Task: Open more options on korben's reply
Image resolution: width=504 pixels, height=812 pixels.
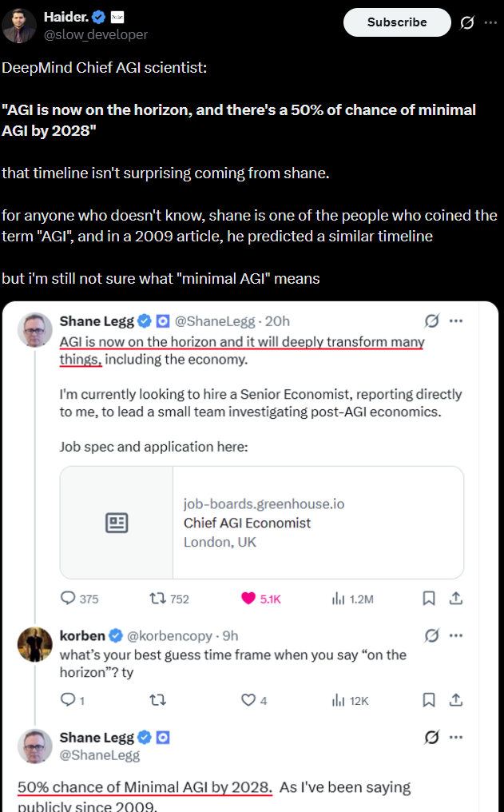Action: 456,635
